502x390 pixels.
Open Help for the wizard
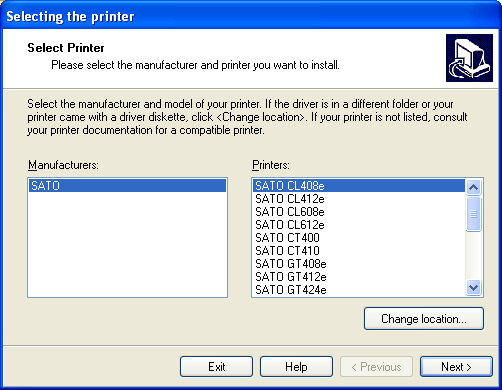point(296,367)
